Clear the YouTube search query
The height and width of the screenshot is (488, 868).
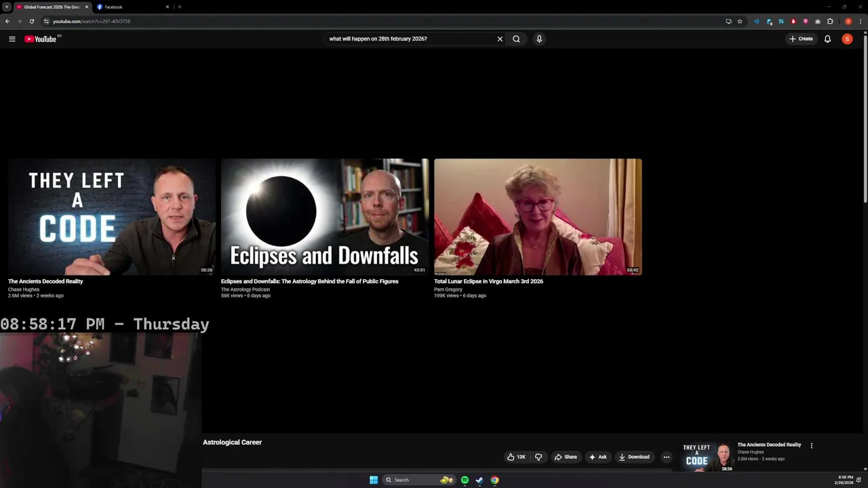(x=500, y=39)
